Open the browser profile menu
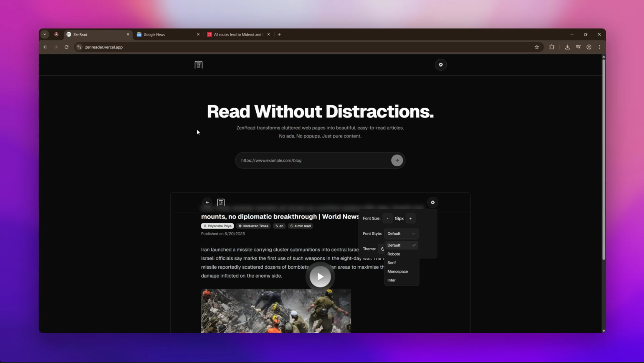 [x=589, y=47]
